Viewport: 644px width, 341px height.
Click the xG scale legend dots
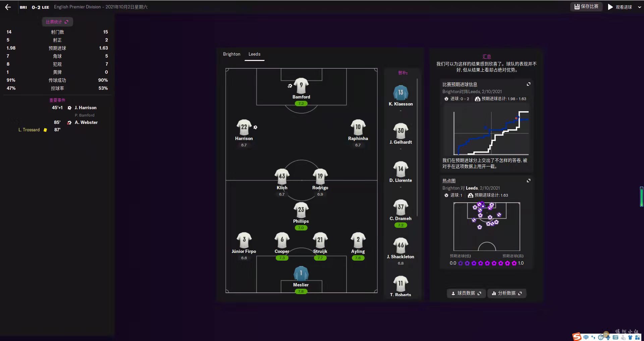click(487, 263)
